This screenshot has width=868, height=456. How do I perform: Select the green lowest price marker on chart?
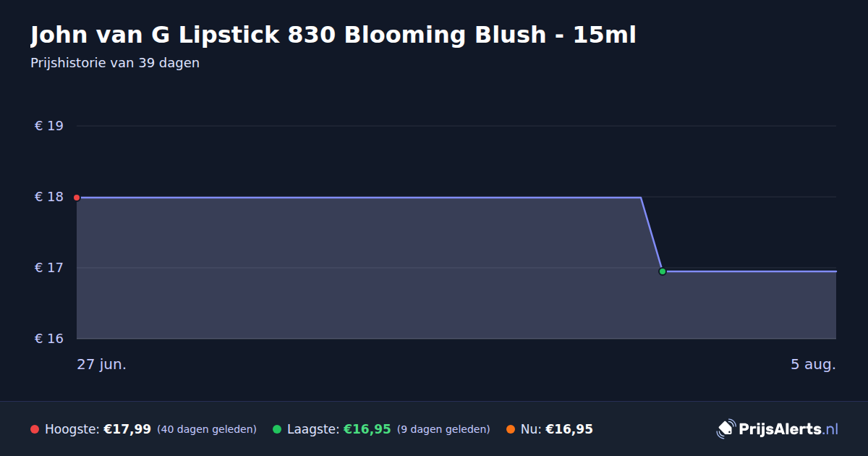tap(662, 271)
